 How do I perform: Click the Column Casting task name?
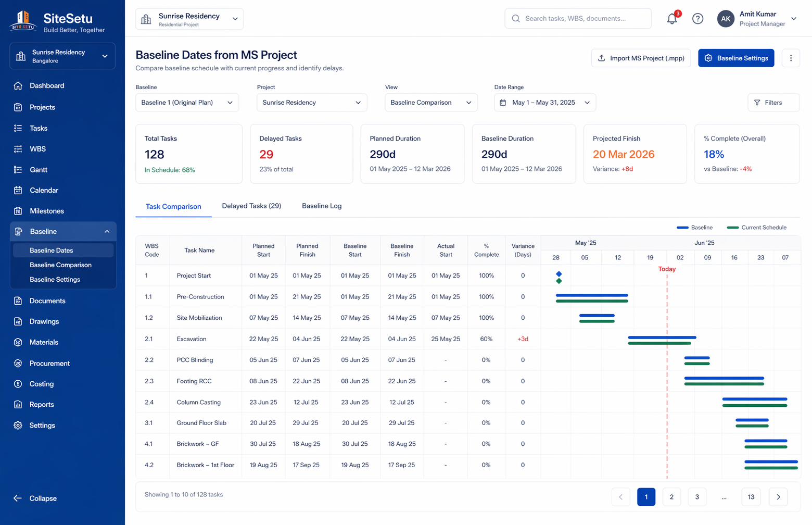[x=199, y=402]
